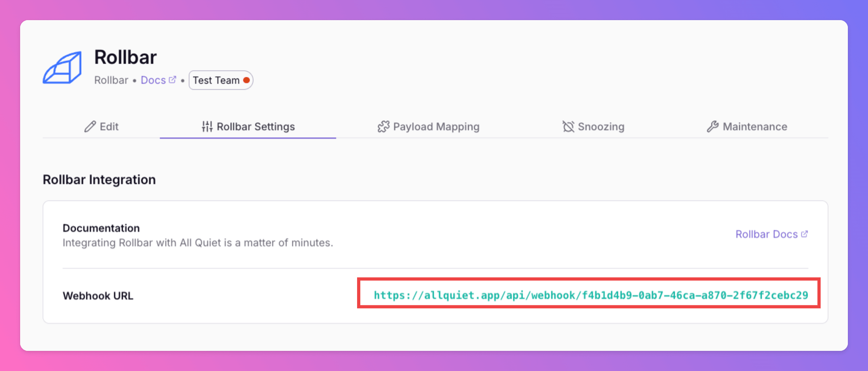Click the Rollbar logo icon
Viewport: 868px width, 371px height.
(x=62, y=68)
